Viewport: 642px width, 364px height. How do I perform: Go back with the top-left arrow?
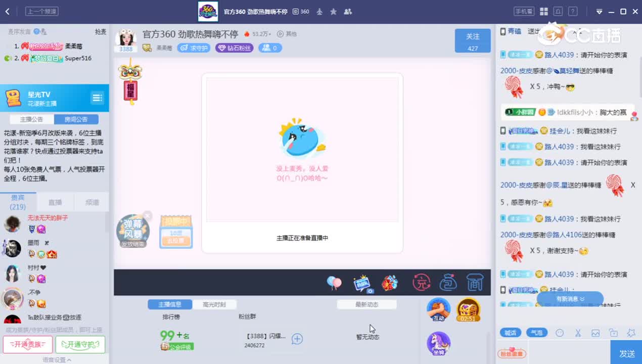pos(7,11)
